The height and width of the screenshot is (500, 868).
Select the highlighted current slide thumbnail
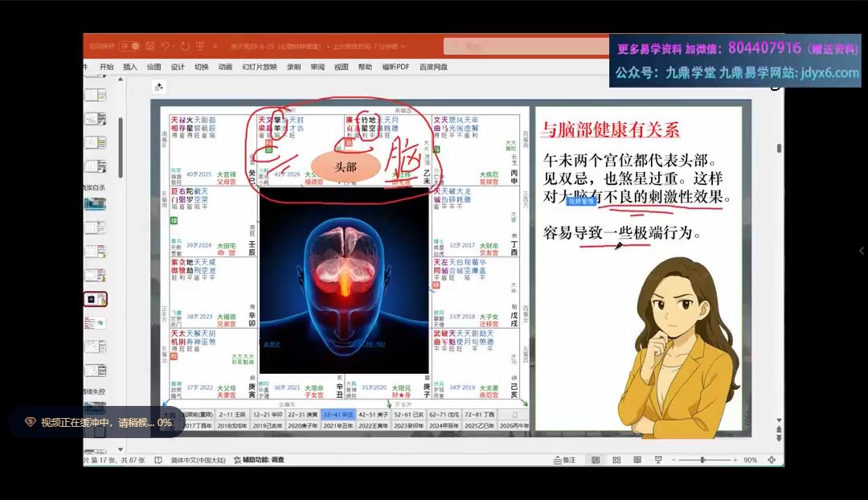tap(96, 299)
